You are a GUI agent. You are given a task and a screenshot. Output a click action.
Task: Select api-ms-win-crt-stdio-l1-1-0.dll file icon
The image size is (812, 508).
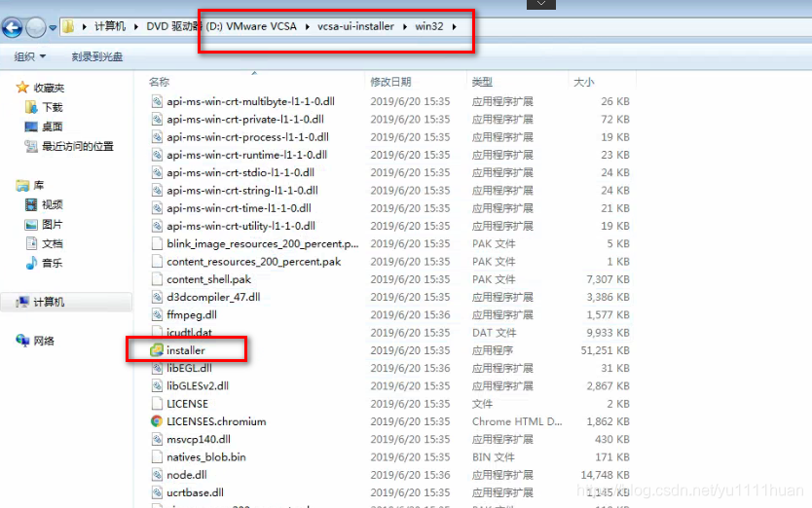pos(157,172)
